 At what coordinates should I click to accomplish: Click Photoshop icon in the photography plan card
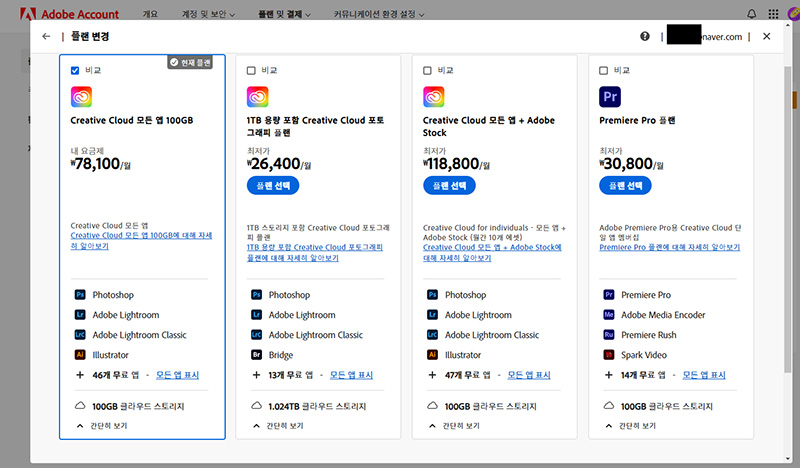(257, 294)
